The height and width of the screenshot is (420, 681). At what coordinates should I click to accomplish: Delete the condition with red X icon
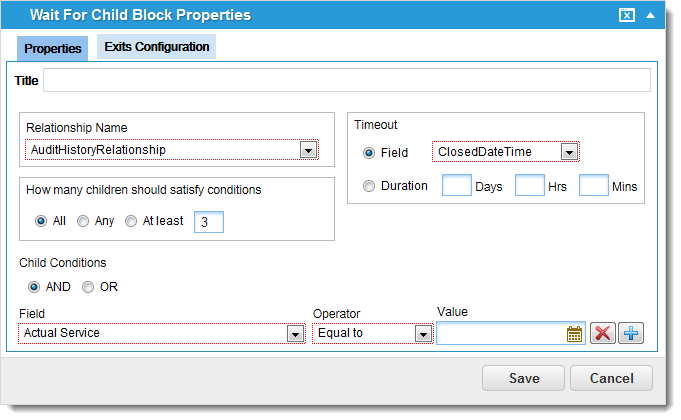tap(602, 334)
